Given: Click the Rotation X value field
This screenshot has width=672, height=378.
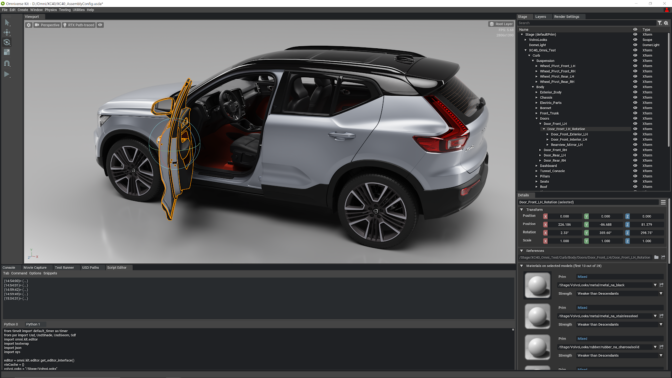Looking at the screenshot, I should [x=564, y=233].
